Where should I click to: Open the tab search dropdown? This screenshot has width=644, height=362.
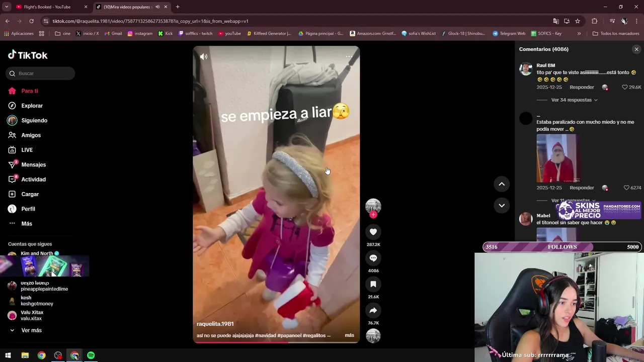7,7
